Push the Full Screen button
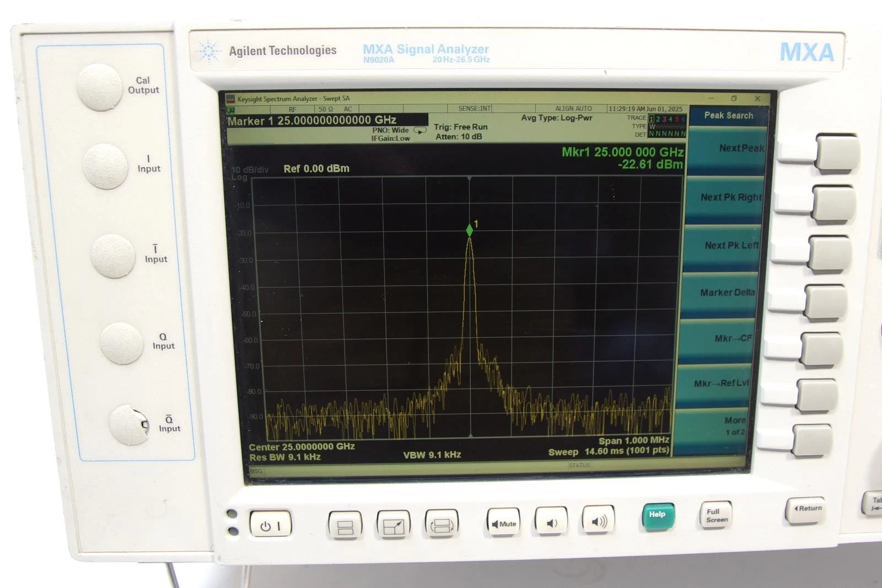Viewport: 882px width, 588px height. point(717,515)
